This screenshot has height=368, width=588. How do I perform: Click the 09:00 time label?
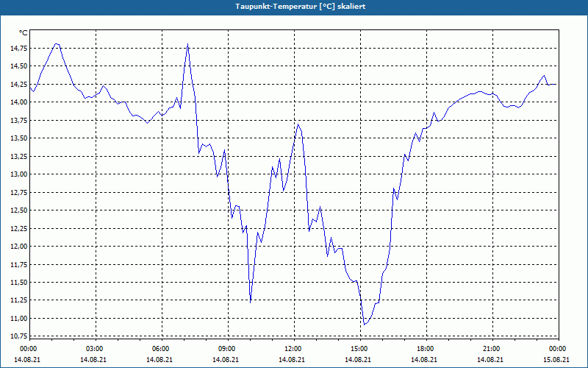(x=226, y=349)
